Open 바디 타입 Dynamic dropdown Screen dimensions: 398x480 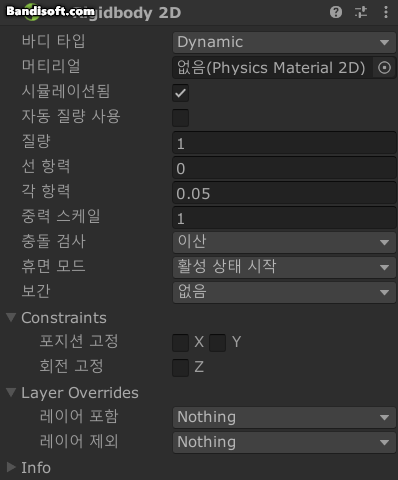[284, 42]
